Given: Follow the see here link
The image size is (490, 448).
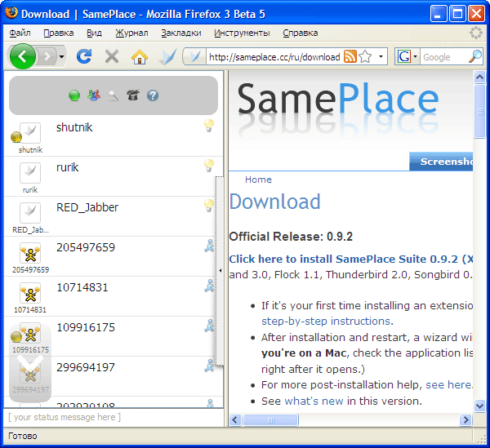Looking at the screenshot, I should 448,384.
